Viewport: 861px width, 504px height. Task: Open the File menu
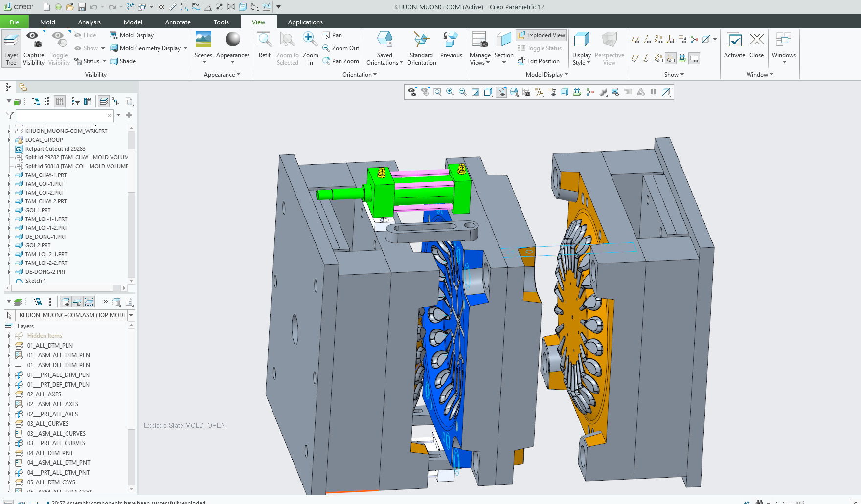click(x=14, y=22)
